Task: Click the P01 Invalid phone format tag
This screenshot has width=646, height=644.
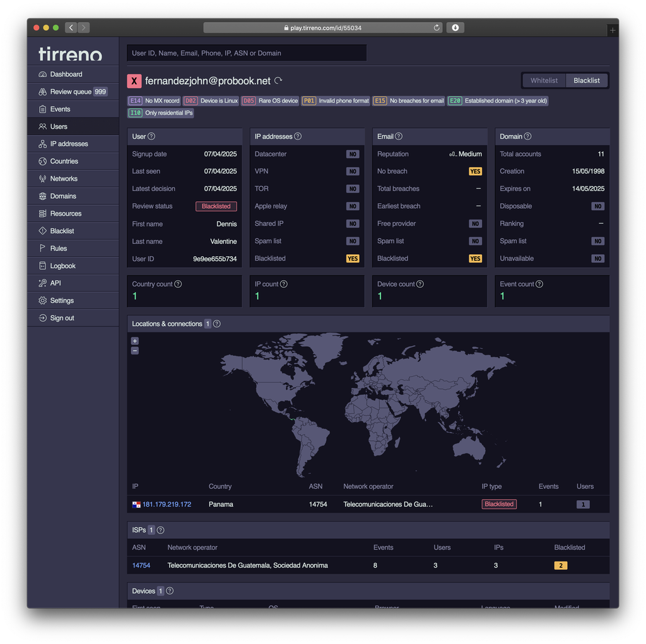Action: [336, 100]
